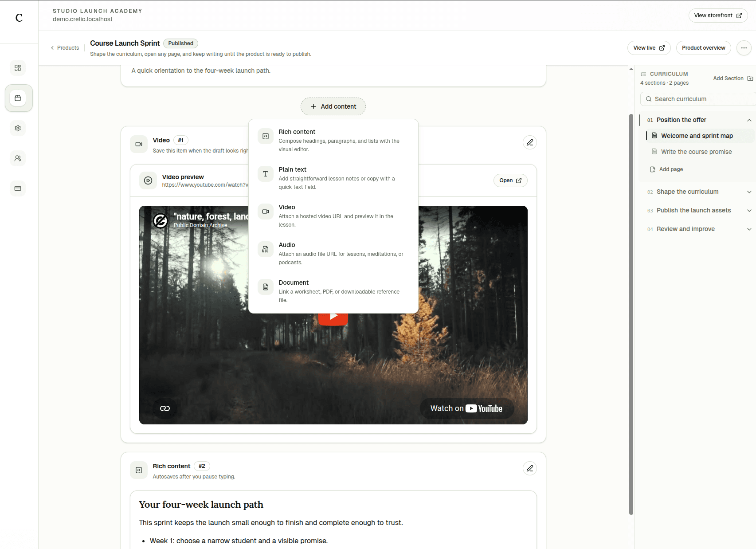Click the #2 badge on Rich content block

point(202,466)
